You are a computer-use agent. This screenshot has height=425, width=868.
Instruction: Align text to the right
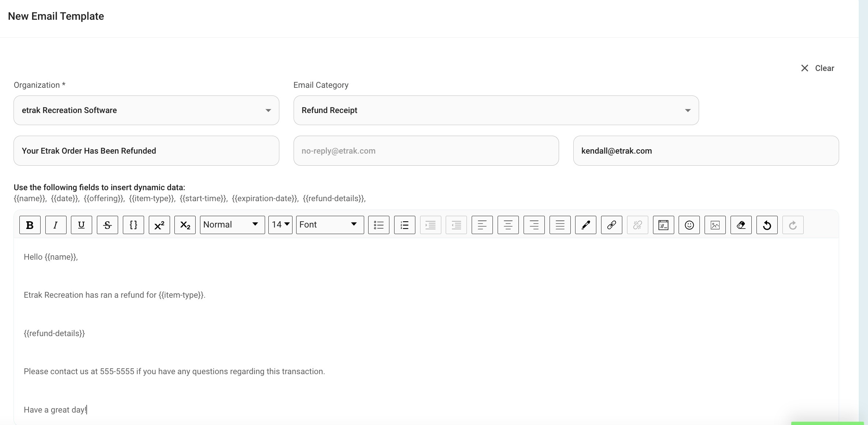(x=534, y=225)
